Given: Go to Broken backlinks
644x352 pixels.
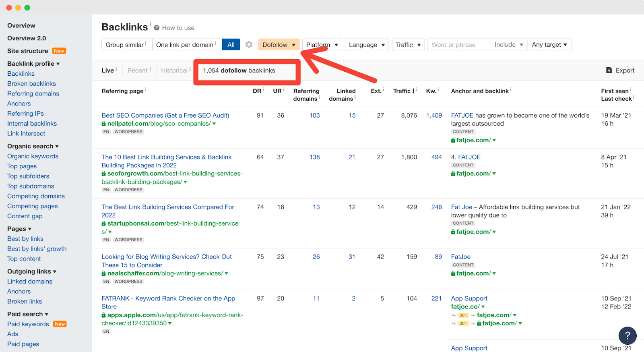Looking at the screenshot, I should [31, 84].
